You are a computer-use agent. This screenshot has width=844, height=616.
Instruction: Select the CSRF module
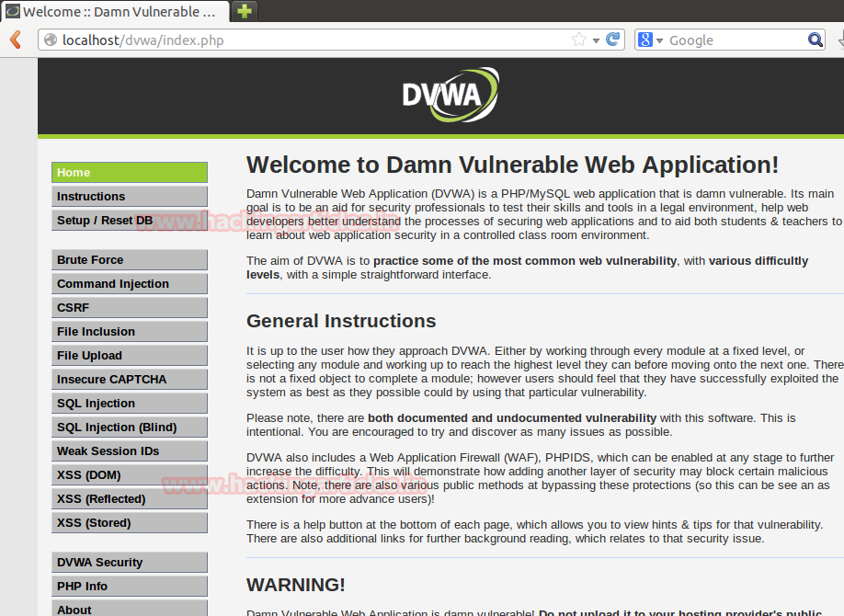(x=130, y=307)
